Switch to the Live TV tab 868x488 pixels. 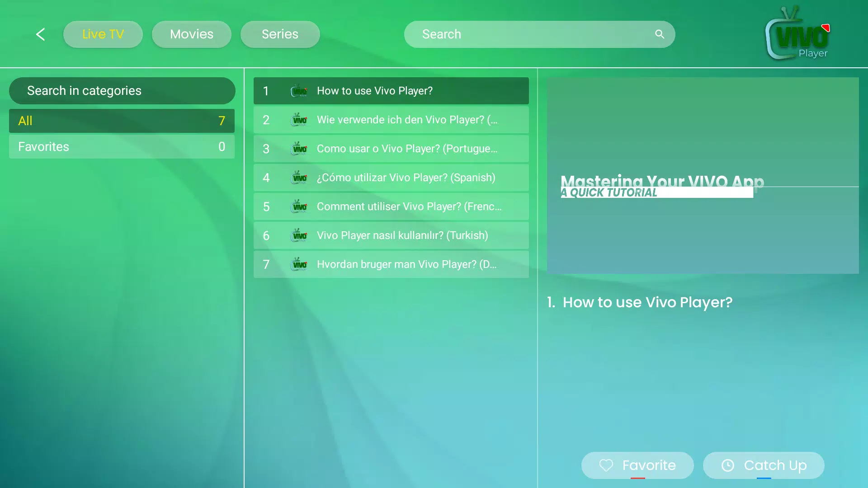(x=103, y=34)
